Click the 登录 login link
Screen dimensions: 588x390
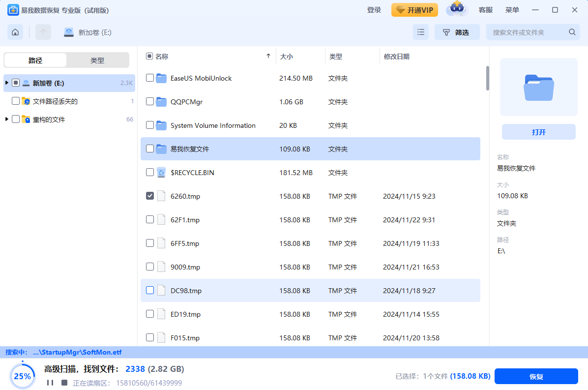(374, 10)
